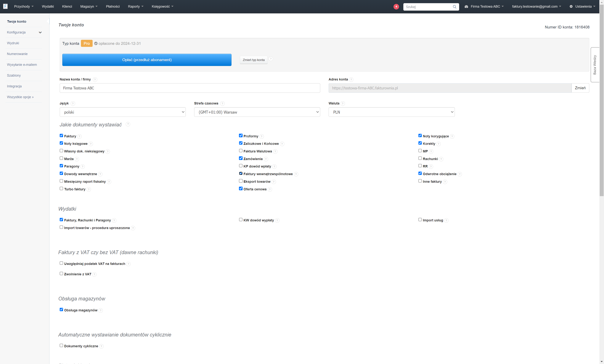Open the Integracja sidebar link
604x364 pixels.
click(14, 86)
